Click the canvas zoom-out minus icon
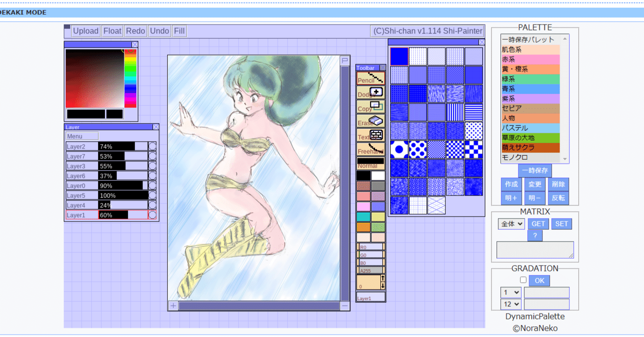The image size is (644, 337). coord(345,306)
